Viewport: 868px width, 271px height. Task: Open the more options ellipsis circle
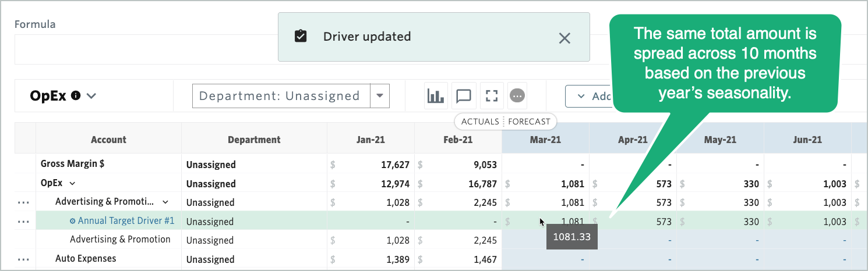(518, 95)
